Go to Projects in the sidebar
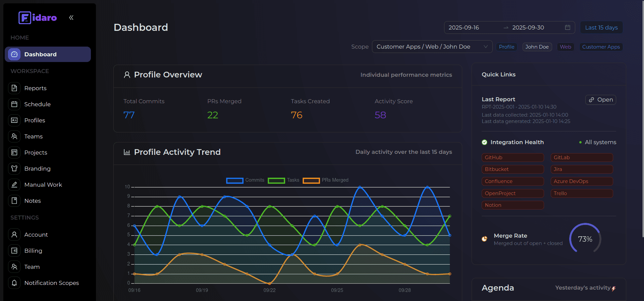 (36, 153)
